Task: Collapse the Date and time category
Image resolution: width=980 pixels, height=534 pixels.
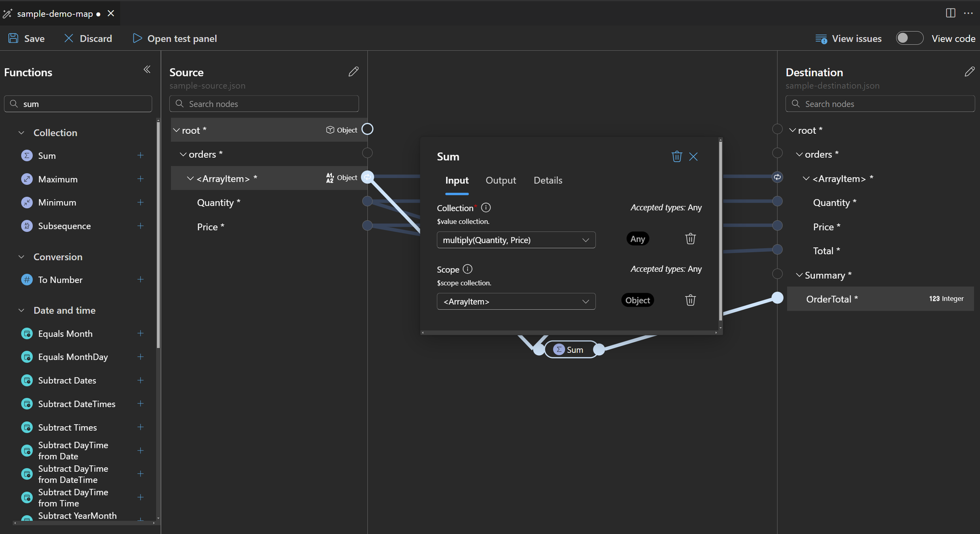Action: [x=21, y=310]
